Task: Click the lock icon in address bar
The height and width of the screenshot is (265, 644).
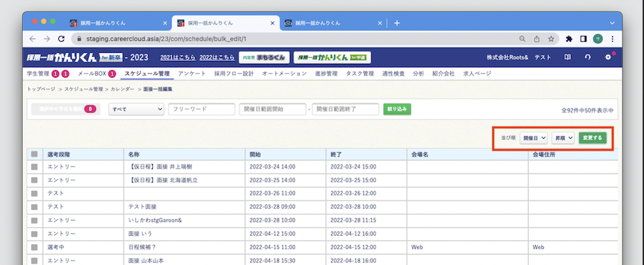Action: tap(80, 39)
